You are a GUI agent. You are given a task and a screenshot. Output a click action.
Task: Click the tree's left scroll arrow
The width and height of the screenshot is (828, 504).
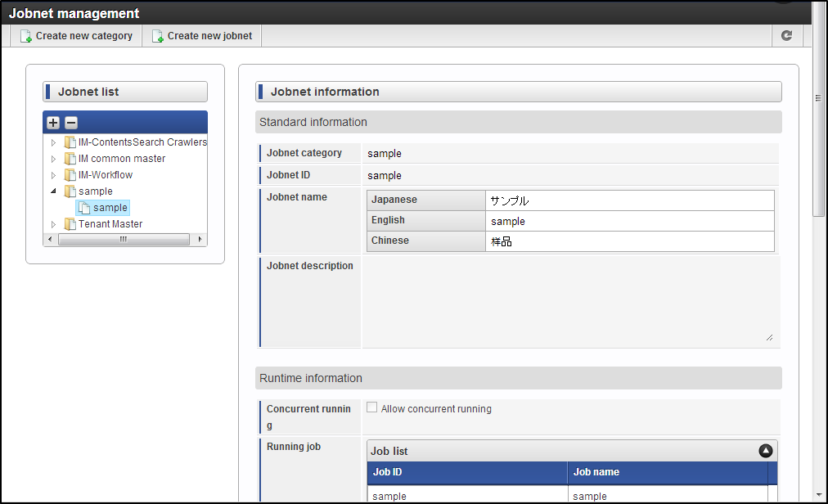pyautogui.click(x=50, y=240)
